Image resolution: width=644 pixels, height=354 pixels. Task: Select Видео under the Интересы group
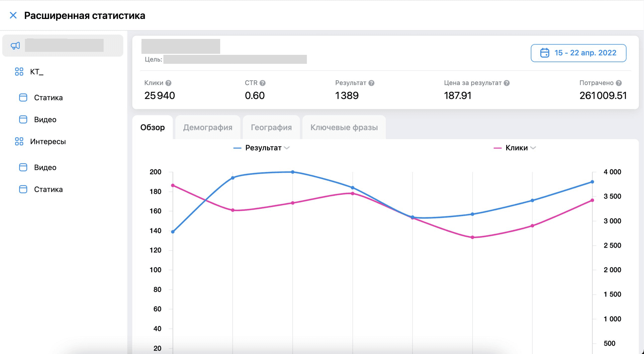coord(45,168)
